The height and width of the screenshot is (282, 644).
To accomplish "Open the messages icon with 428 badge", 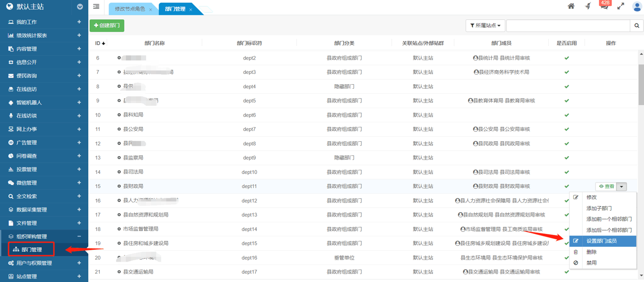I will [x=604, y=6].
